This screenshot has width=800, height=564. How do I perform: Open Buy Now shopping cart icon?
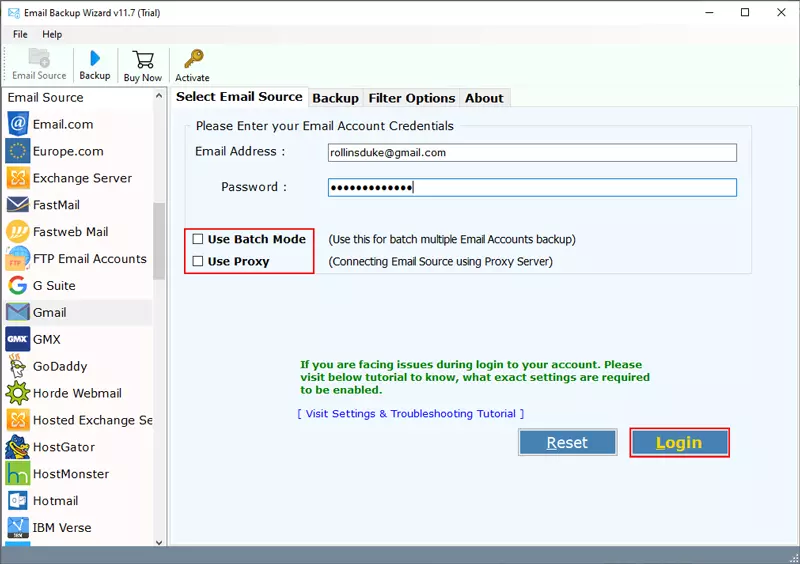(143, 59)
